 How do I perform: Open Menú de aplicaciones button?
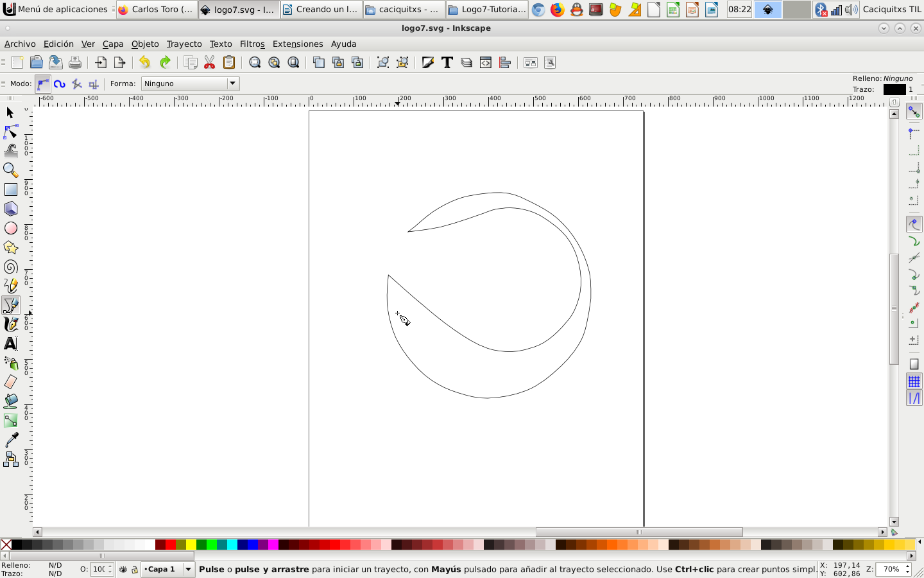(x=56, y=9)
